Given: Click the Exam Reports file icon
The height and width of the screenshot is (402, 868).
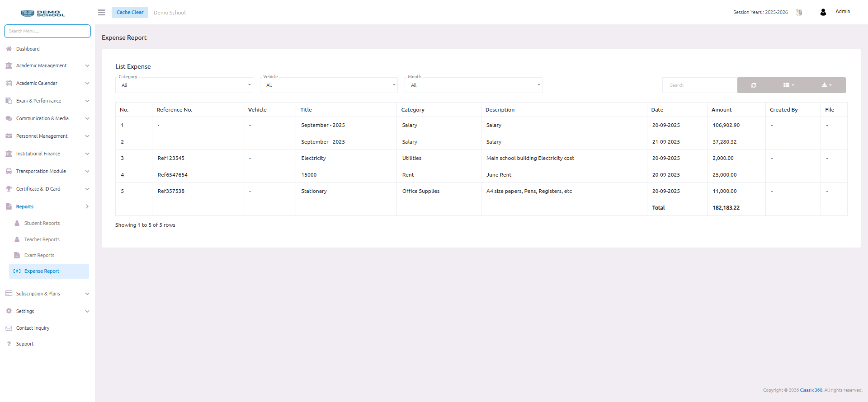Looking at the screenshot, I should [x=17, y=255].
